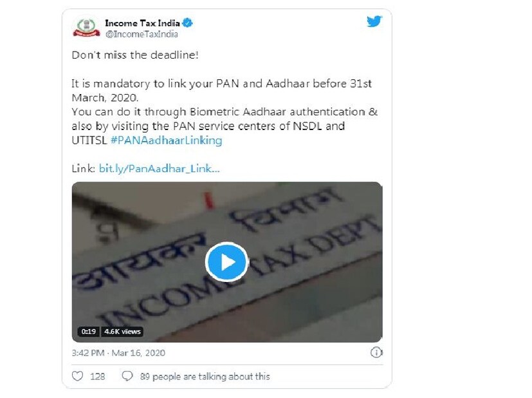532x398 pixels.
Task: Click the Twitter bird logo icon
Action: [374, 22]
